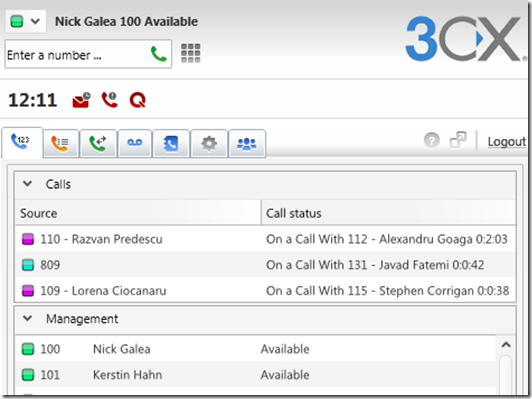Open the call history list tab
532x399 pixels.
61,143
